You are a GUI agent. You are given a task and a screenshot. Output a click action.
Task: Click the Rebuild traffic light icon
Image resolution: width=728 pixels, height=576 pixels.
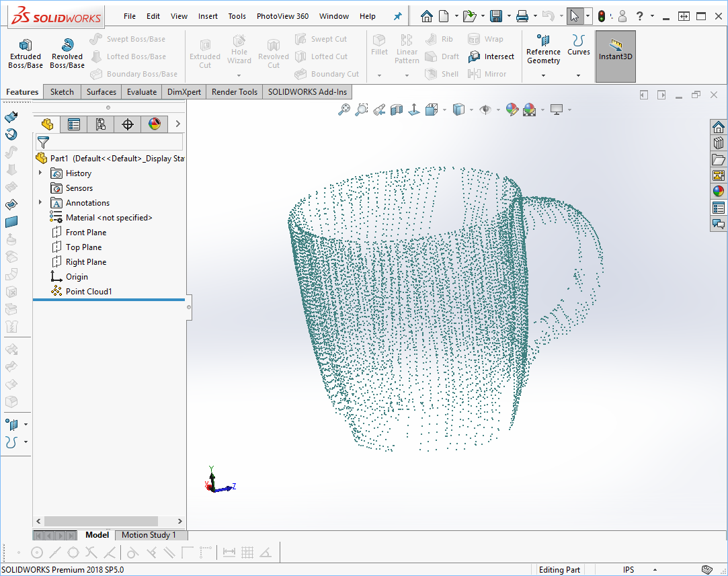pos(601,16)
